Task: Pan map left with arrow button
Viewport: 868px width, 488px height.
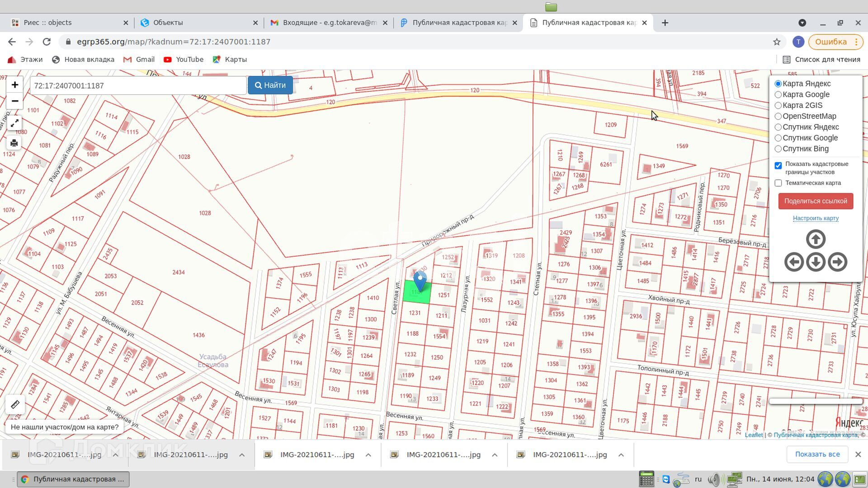Action: [x=794, y=262]
